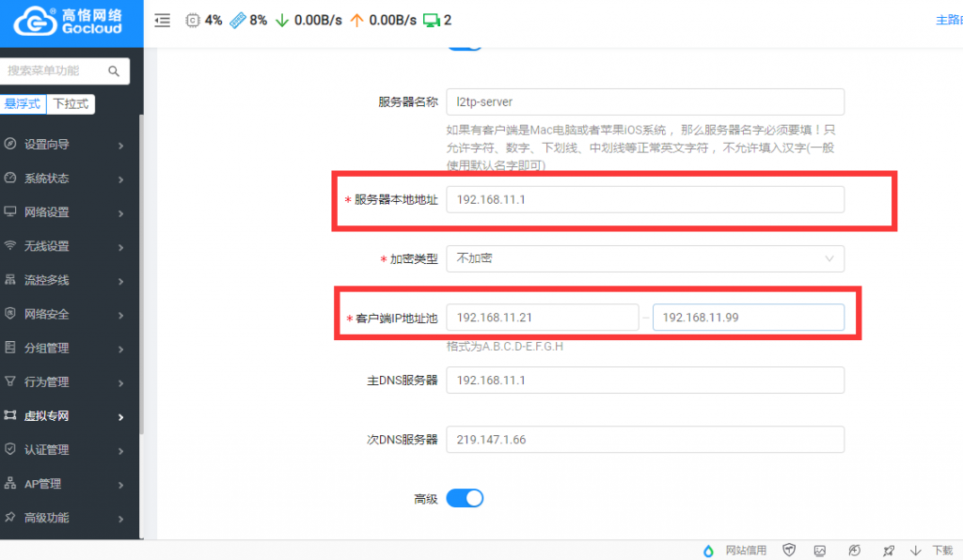Click the circular arrow icon in bottom status bar
The height and width of the screenshot is (560, 963).
tap(854, 551)
